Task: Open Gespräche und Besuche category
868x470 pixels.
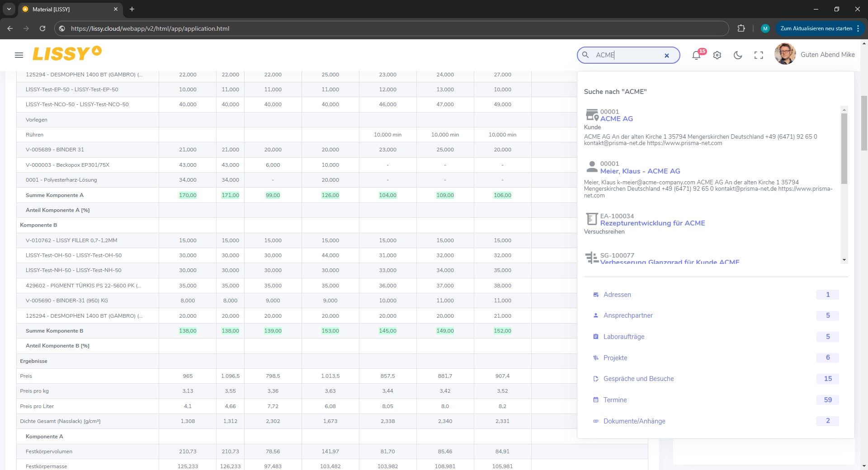Action: tap(638, 379)
